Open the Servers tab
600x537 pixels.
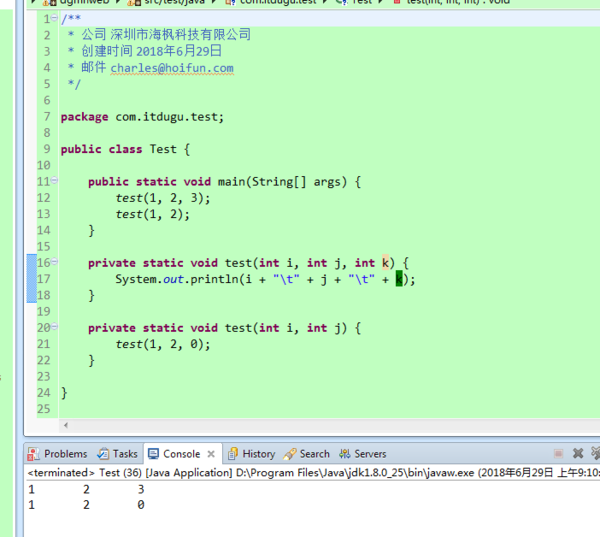click(362, 454)
